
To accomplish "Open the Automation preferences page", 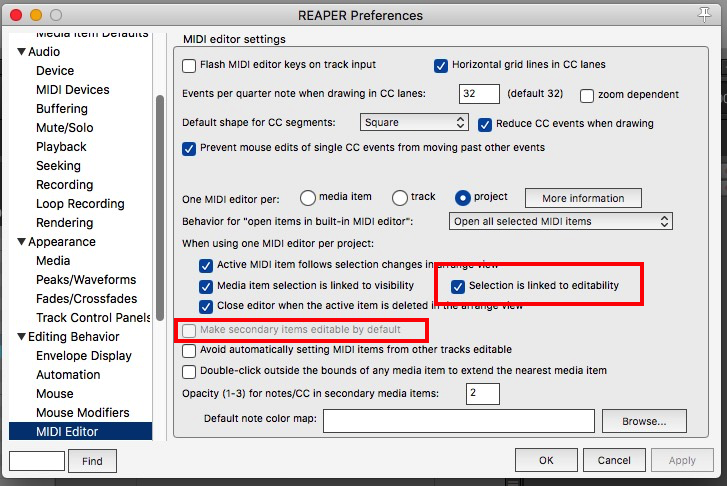I will click(68, 375).
